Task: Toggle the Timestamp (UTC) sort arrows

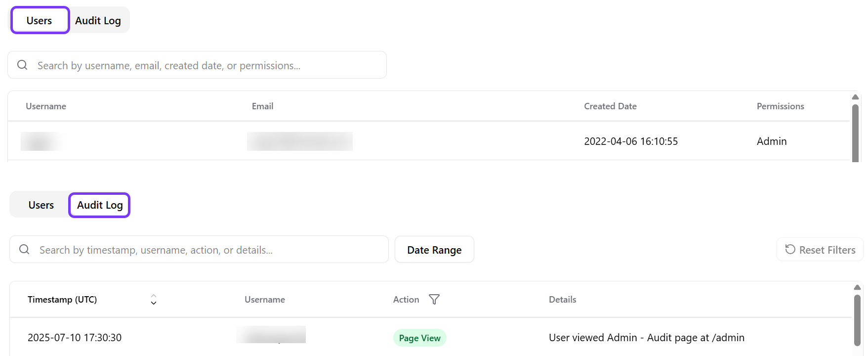Action: pyautogui.click(x=154, y=300)
